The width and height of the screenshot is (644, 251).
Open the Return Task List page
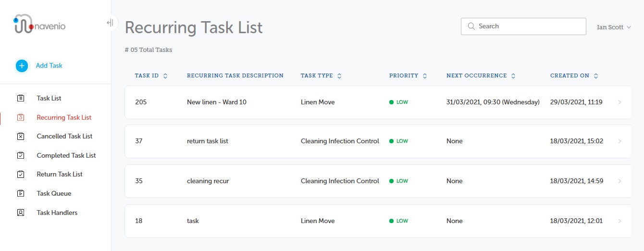[60, 174]
